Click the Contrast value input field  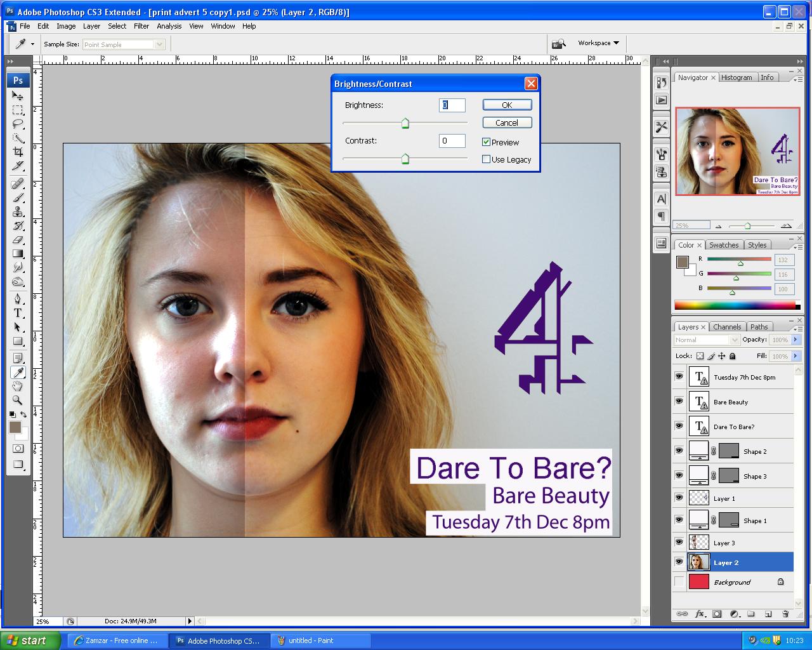pos(452,141)
